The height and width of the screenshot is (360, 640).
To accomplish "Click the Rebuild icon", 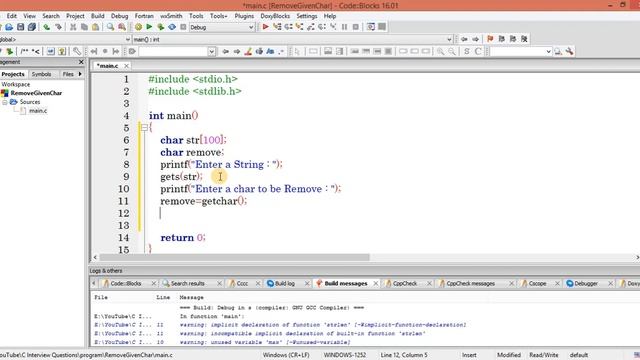I will [172, 27].
